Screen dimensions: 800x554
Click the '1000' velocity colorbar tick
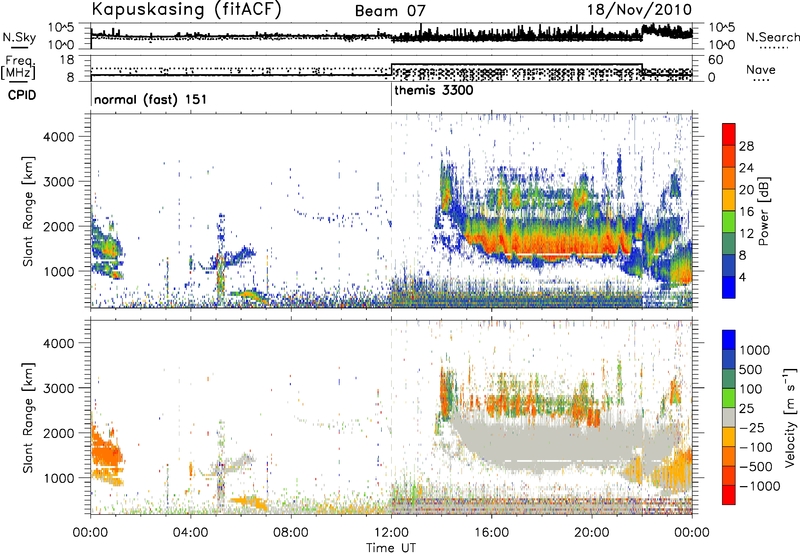pyautogui.click(x=755, y=350)
